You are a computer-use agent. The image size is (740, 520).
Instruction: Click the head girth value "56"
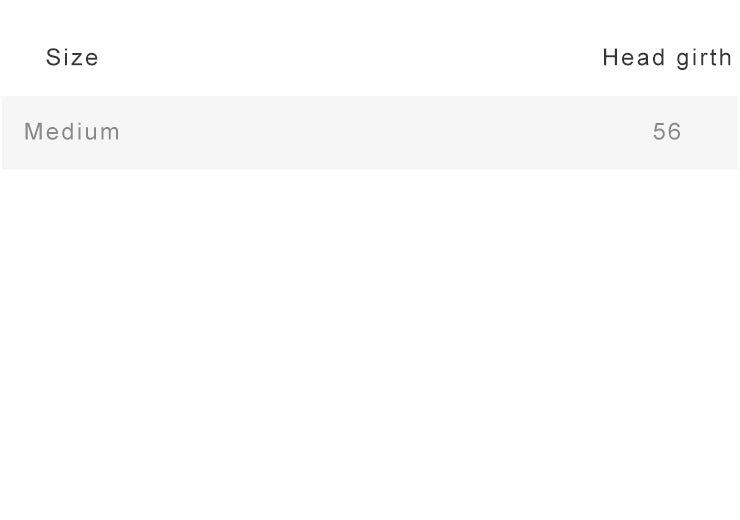[667, 132]
